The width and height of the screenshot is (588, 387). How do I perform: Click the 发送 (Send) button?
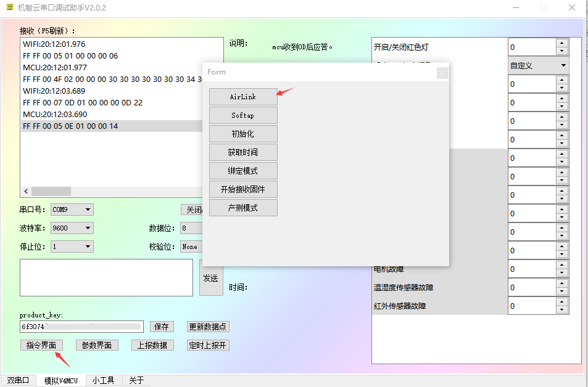pos(210,278)
